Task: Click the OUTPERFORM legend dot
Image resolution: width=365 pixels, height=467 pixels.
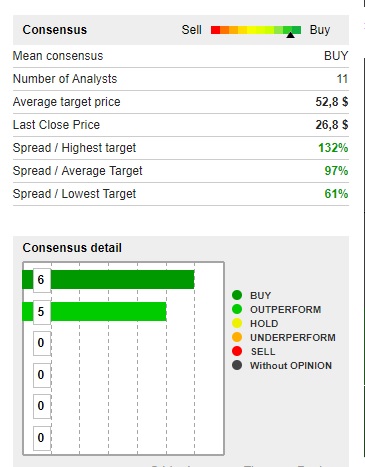Action: (237, 309)
